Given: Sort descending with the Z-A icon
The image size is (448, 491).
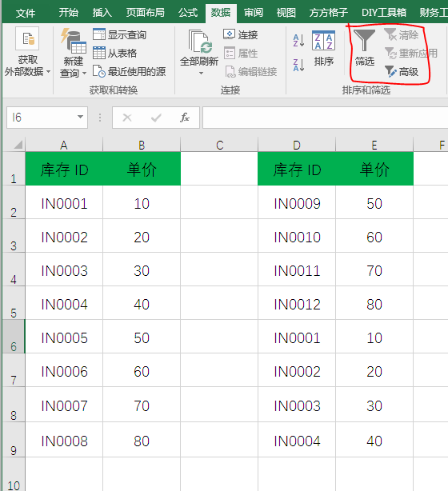Looking at the screenshot, I should [x=298, y=65].
